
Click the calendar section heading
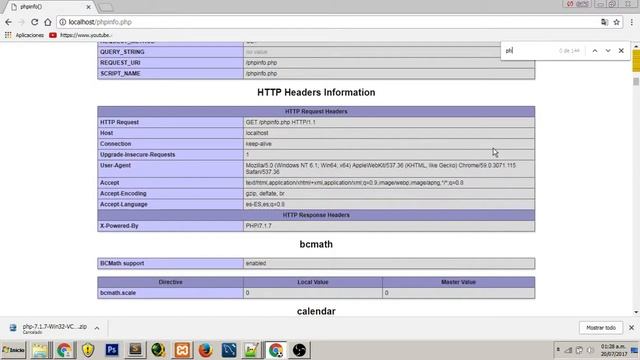(x=316, y=311)
